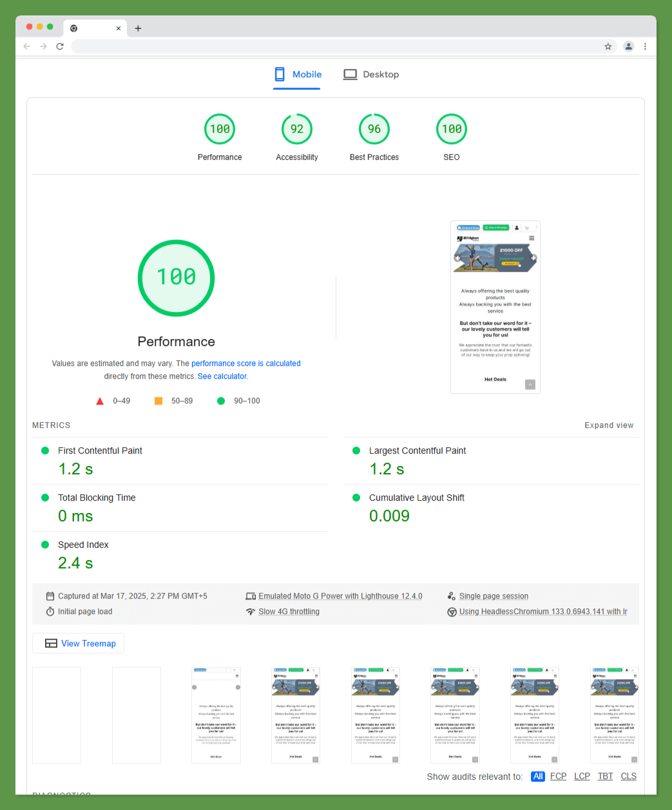The image size is (672, 810).
Task: Switch to the Mobile report tab
Action: (297, 75)
